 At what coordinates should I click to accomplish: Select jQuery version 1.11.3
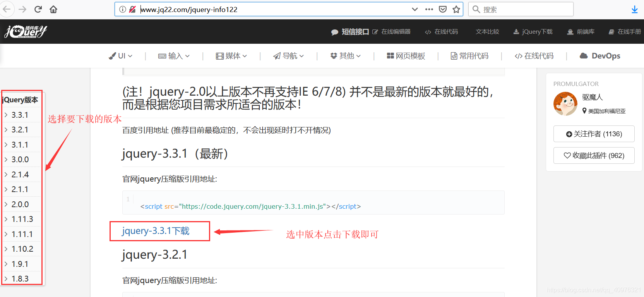click(x=22, y=219)
